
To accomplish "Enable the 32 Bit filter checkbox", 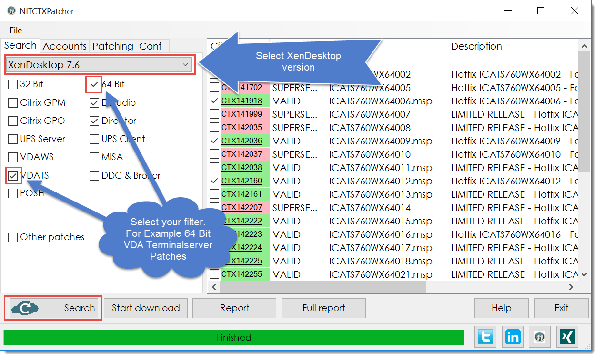I will pos(13,84).
